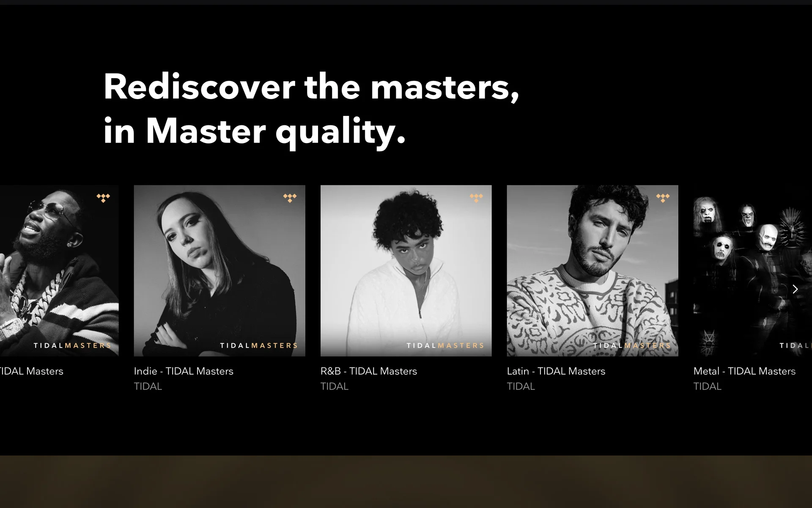Click the Indie - TIDAL Masters title link

[184, 371]
